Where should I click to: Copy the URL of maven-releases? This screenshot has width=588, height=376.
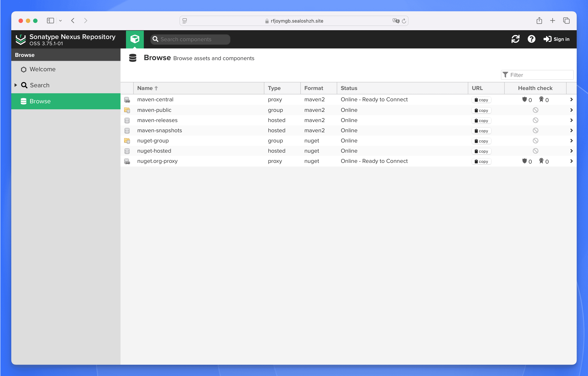481,121
